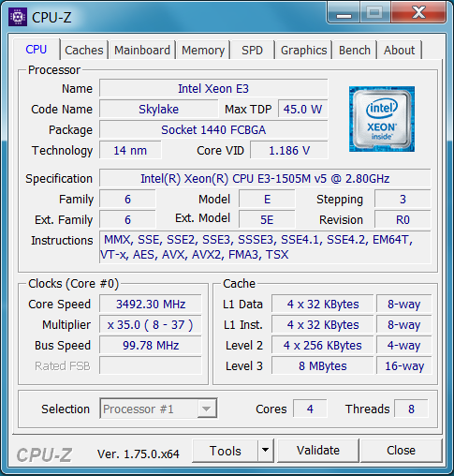
Task: Click the Ext. Model value 5E
Action: [x=267, y=219]
